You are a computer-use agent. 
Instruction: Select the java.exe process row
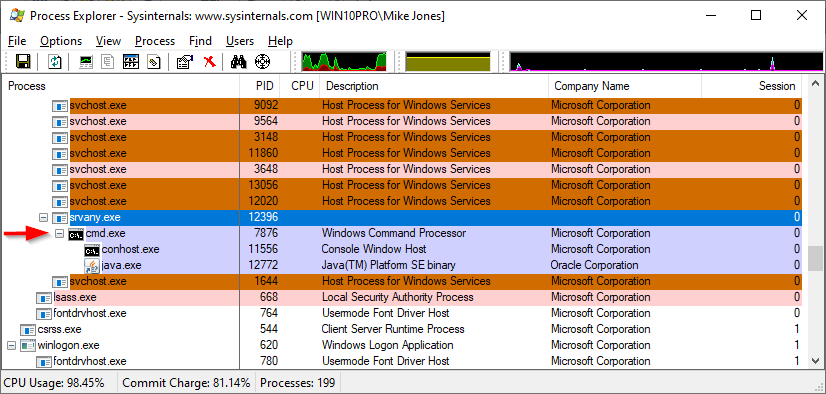tap(402, 265)
